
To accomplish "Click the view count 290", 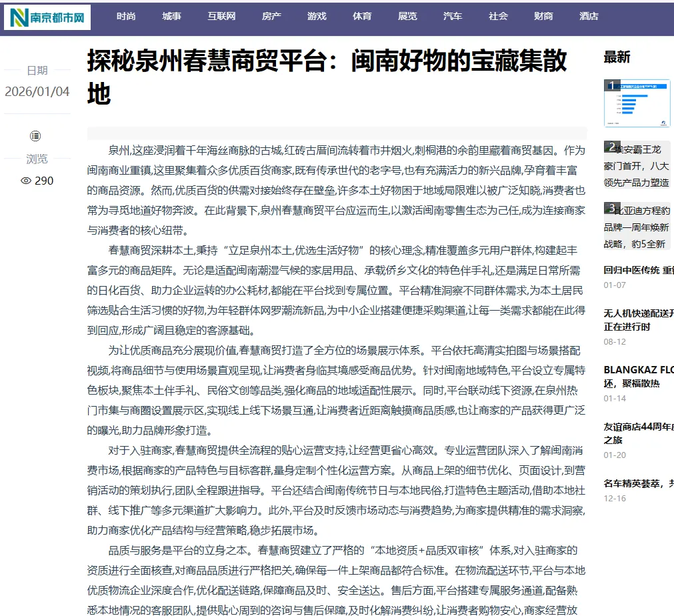I will pyautogui.click(x=44, y=181).
